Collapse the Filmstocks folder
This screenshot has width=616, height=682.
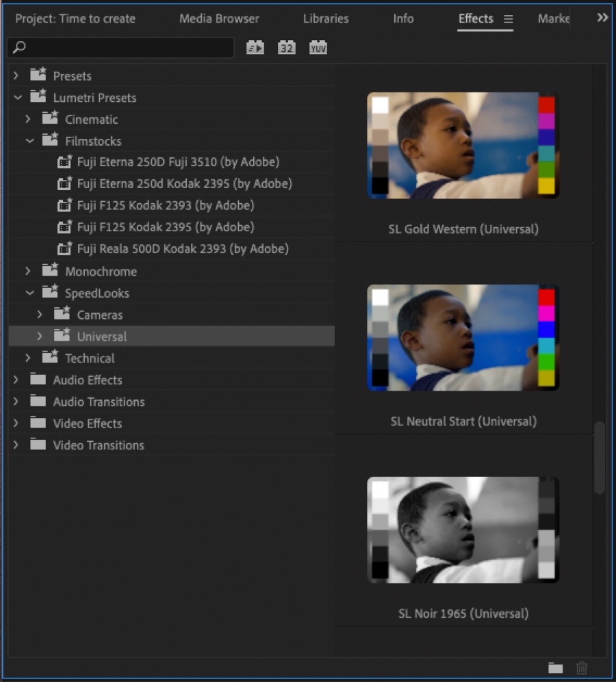(x=29, y=141)
